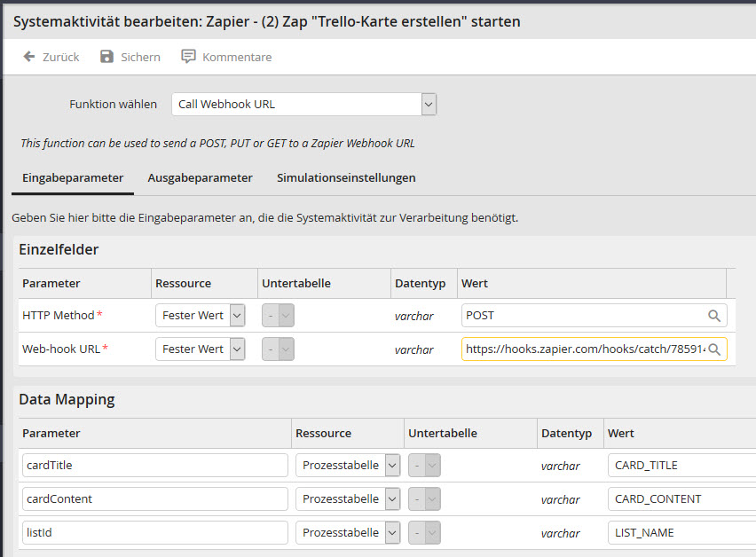
Task: Select the Eingabeparameter tab
Action: tap(72, 177)
